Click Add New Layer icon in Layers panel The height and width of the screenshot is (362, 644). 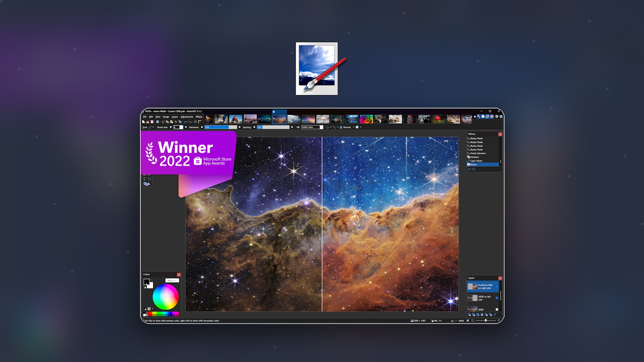point(470,315)
